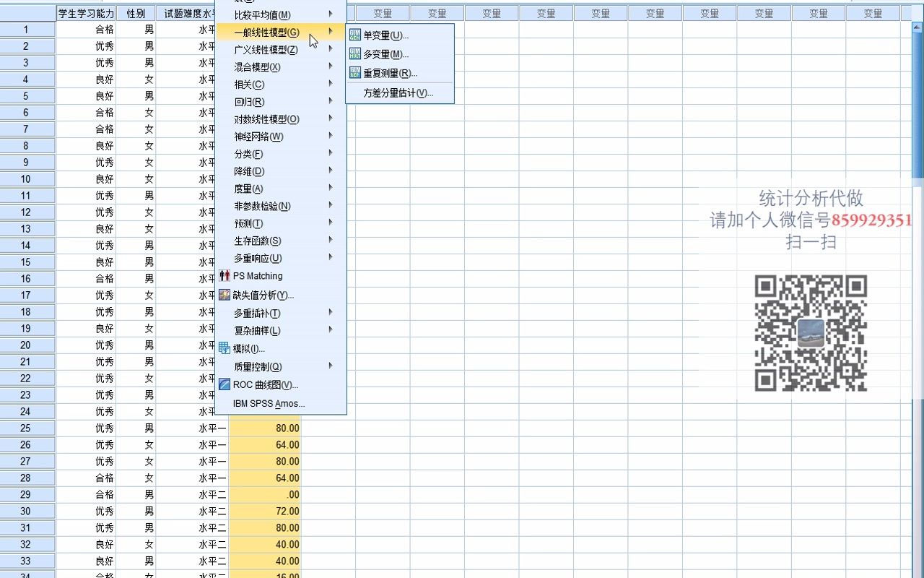The image size is (924, 578).
Task: Click 优秀 cell in row 27
Action: [86, 461]
